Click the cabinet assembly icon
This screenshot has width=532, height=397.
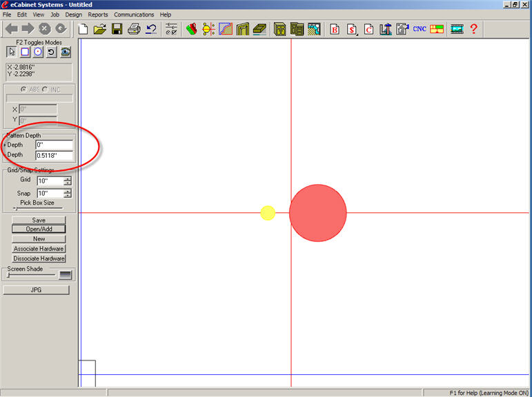click(x=297, y=29)
